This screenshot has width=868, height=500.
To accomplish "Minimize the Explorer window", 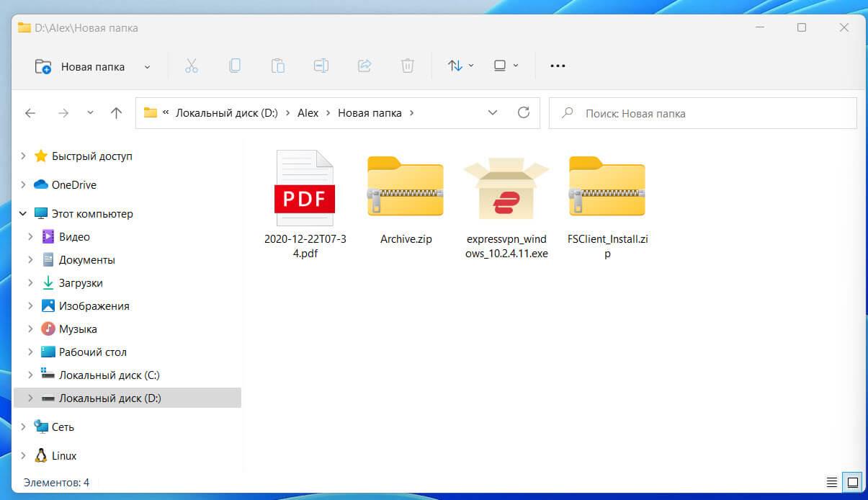I will 759,27.
